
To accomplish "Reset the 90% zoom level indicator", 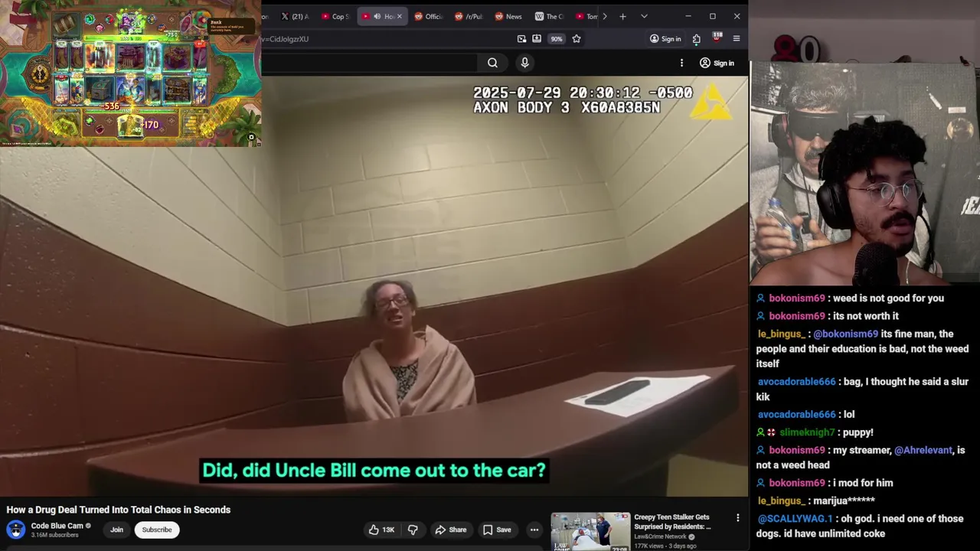I will 557,39.
